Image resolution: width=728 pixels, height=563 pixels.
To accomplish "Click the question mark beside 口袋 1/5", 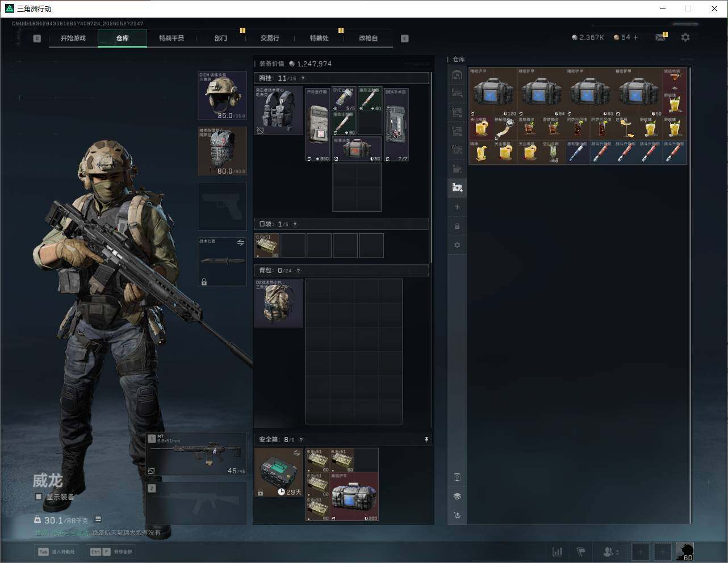I will point(295,224).
